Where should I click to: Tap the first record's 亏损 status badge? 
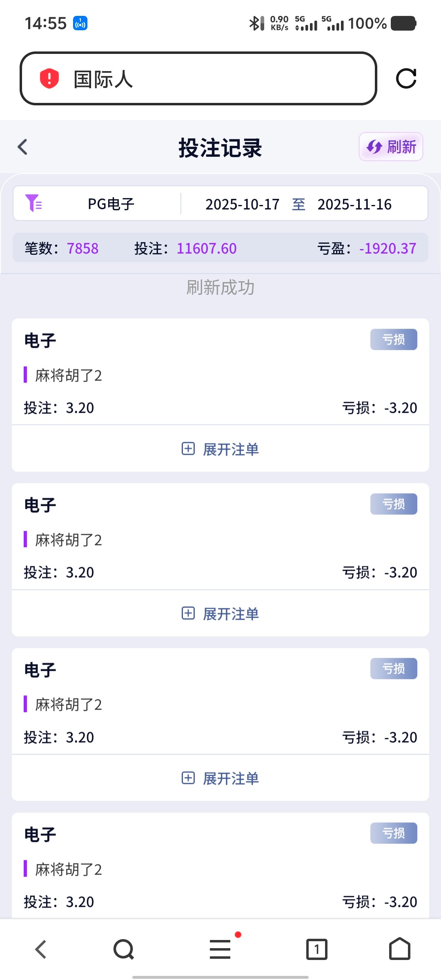pyautogui.click(x=394, y=339)
